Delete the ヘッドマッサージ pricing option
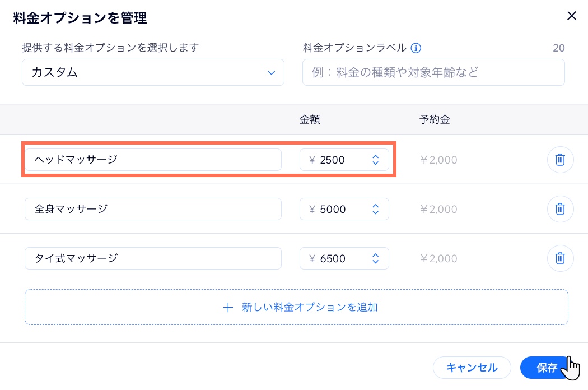The width and height of the screenshot is (588, 390). [x=560, y=160]
